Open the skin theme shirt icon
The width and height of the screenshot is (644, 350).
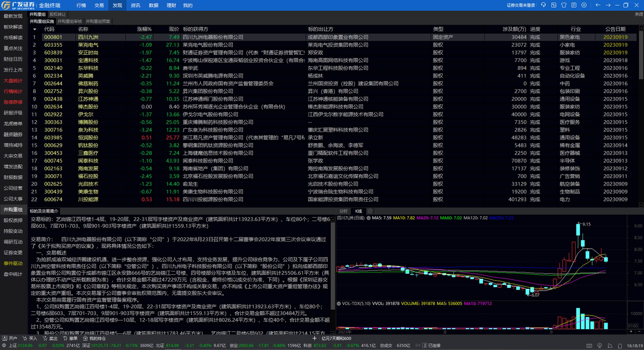[x=564, y=5]
